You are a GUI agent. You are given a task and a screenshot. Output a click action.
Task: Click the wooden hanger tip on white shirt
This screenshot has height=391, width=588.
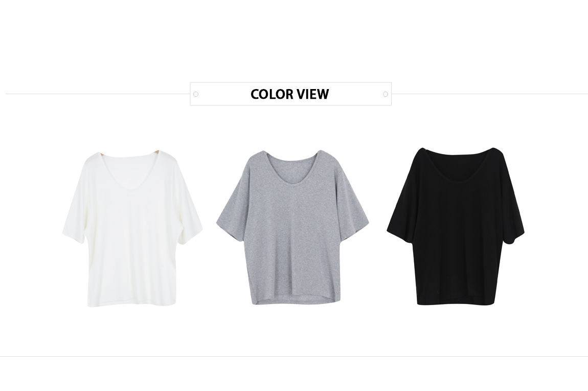click(156, 151)
